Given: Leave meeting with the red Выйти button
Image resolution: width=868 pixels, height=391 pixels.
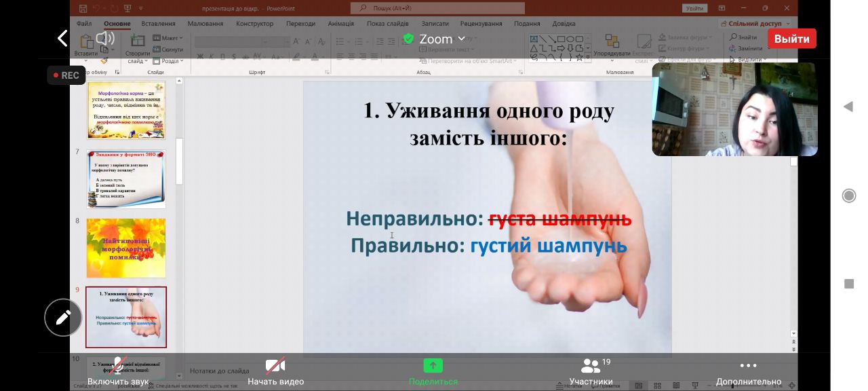Looking at the screenshot, I should [x=791, y=39].
